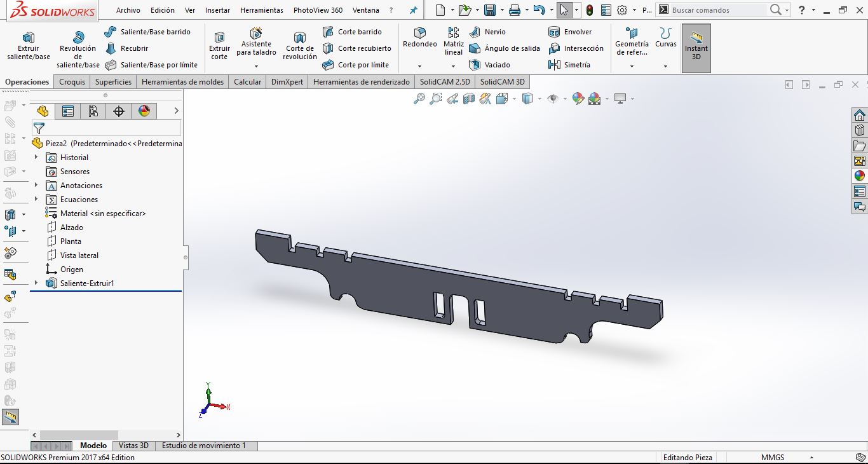Click Zoom to fit in view toolbar

[419, 99]
